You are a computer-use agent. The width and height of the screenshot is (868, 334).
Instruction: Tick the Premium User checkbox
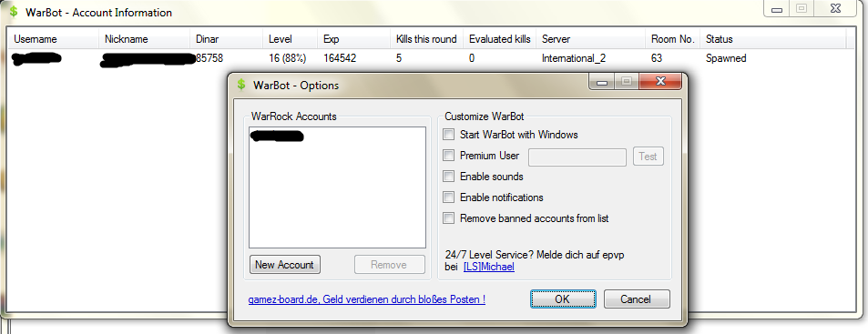(448, 156)
